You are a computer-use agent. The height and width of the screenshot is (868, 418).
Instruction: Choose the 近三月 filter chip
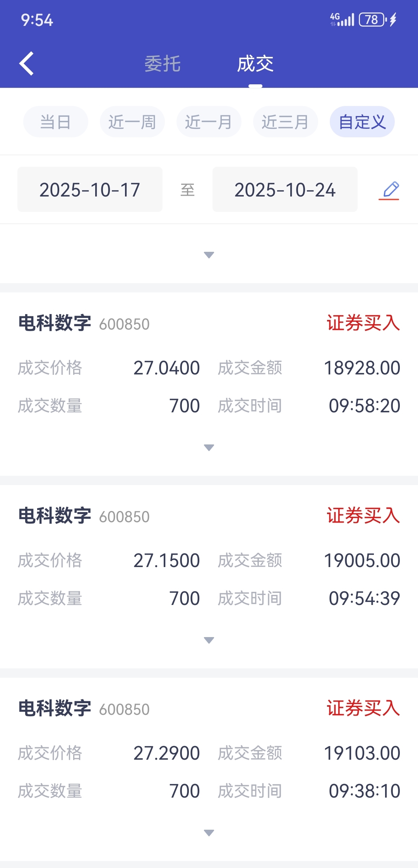click(286, 122)
